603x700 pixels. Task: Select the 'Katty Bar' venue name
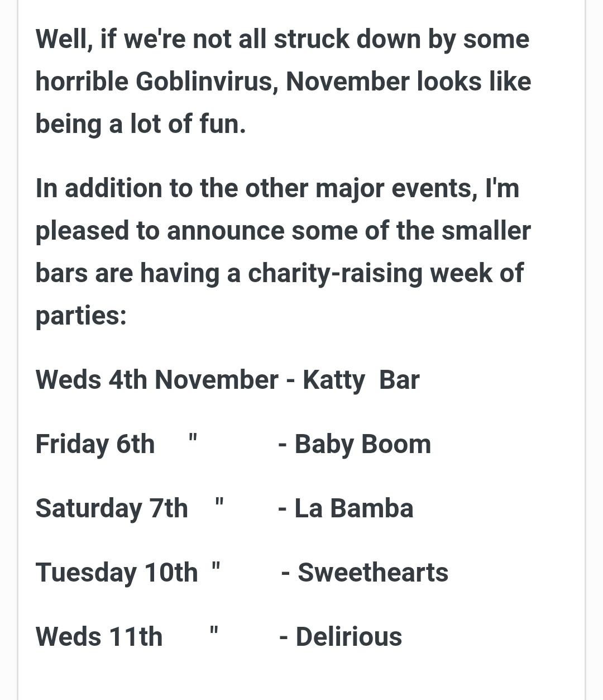(361, 381)
